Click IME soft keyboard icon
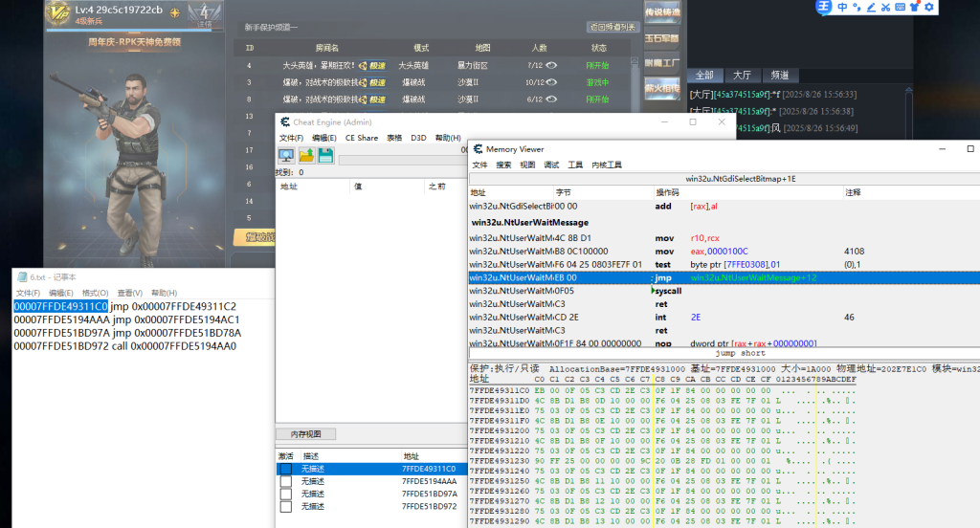The height and width of the screenshot is (528, 980). coord(900,7)
